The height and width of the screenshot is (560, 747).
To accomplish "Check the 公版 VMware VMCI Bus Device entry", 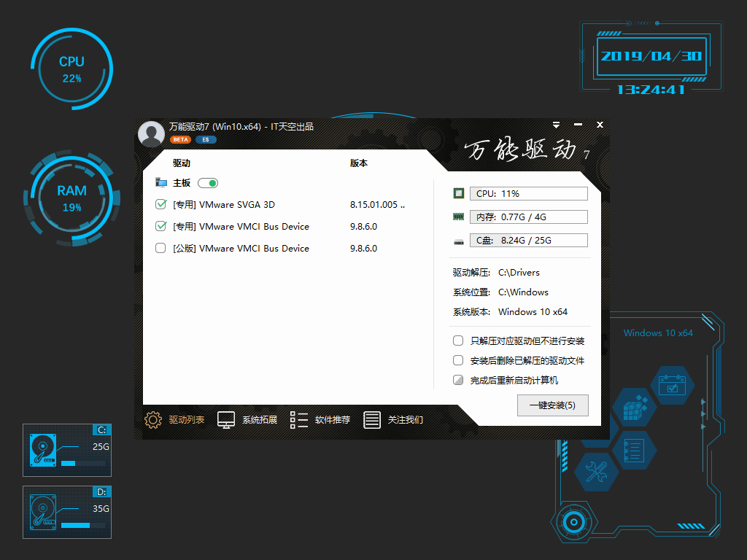I will 160,248.
